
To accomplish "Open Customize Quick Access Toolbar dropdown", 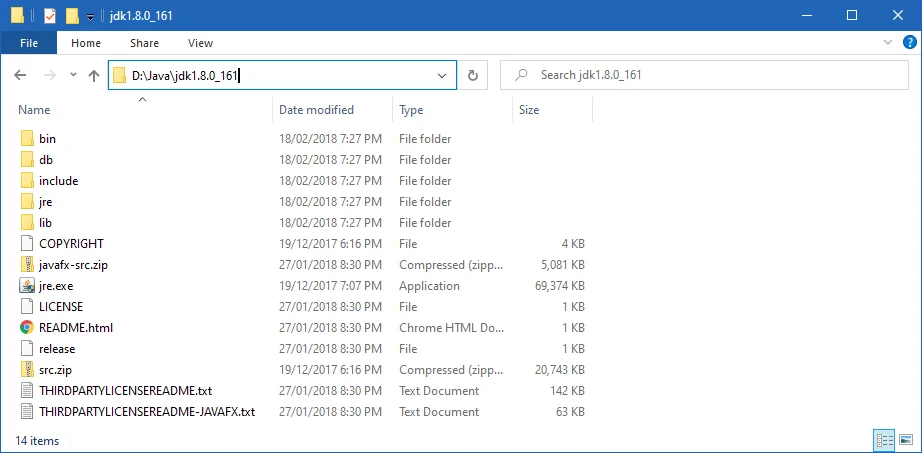I will [91, 17].
